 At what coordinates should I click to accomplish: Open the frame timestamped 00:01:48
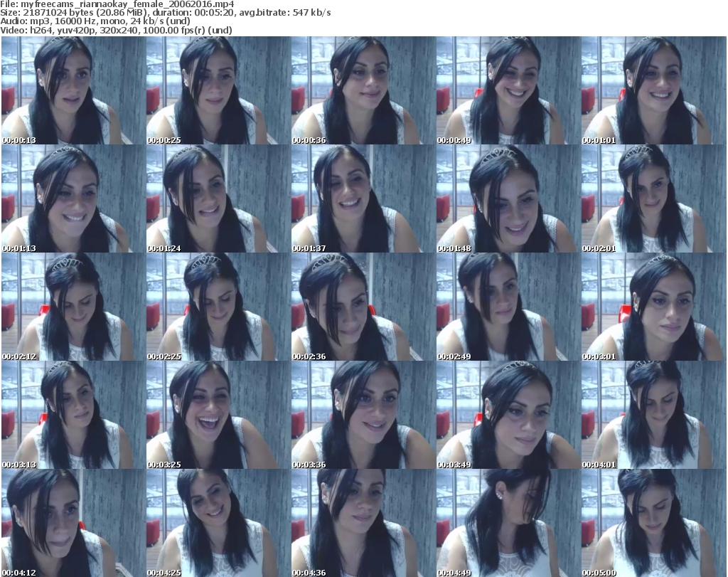pyautogui.click(x=509, y=198)
